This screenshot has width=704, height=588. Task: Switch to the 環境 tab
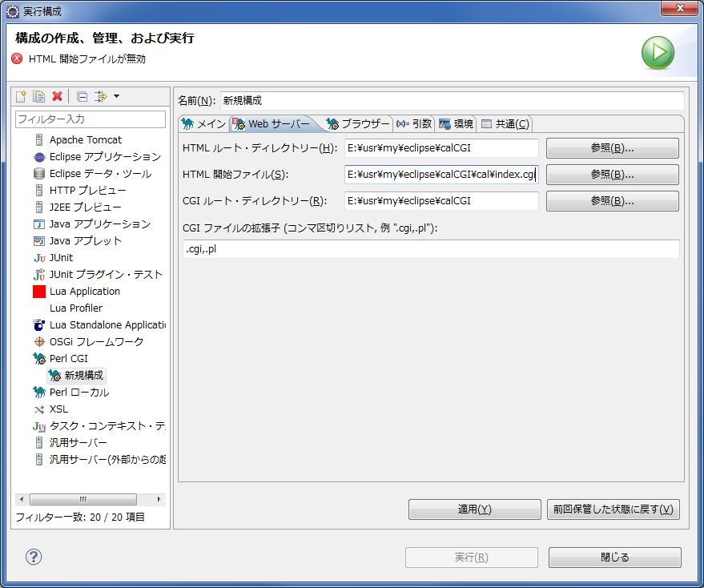(x=457, y=123)
